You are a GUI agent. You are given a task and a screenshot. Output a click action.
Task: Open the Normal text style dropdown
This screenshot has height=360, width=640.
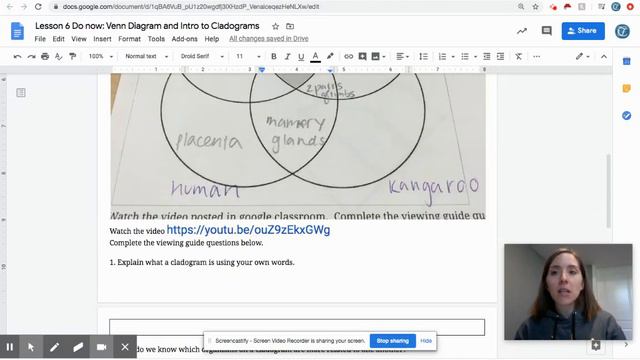tap(147, 56)
